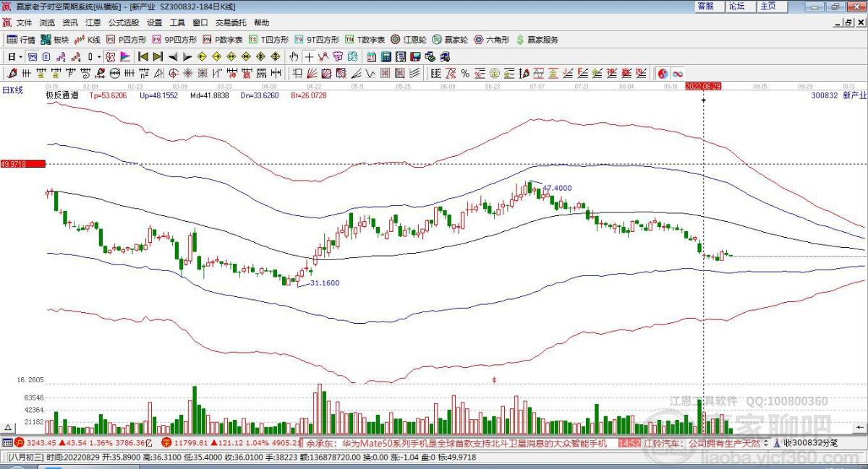Select the crosshair cursor tool
This screenshot has height=469, width=868.
[309, 56]
